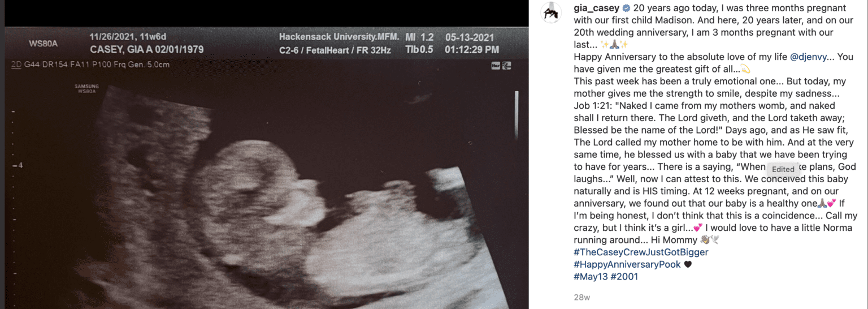Click the harmonic icon on the ultrasound header
The image size is (868, 309).
pyautogui.click(x=496, y=66)
